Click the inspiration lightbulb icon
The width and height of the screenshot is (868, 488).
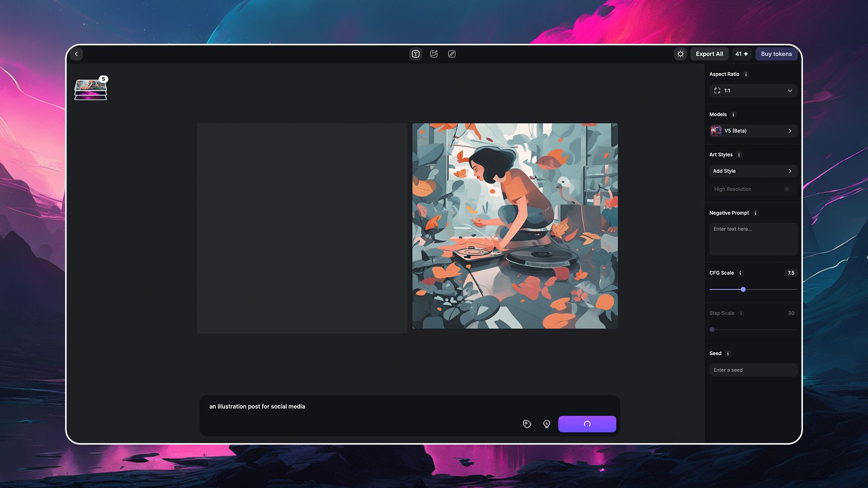[x=547, y=424]
